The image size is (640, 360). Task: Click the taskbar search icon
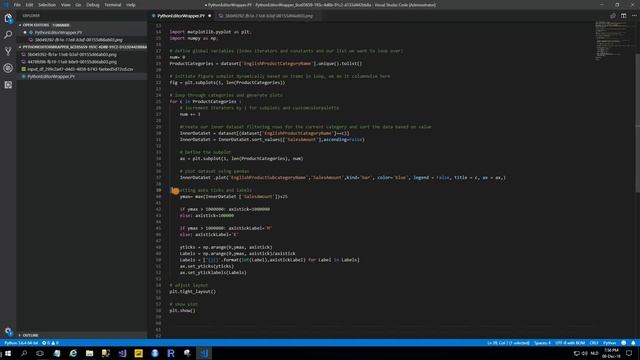(24, 353)
